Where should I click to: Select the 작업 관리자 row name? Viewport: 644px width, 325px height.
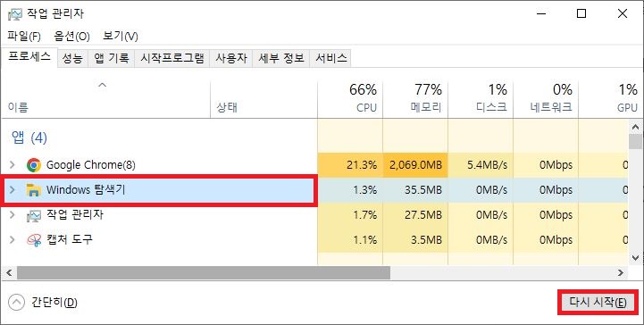(75, 214)
